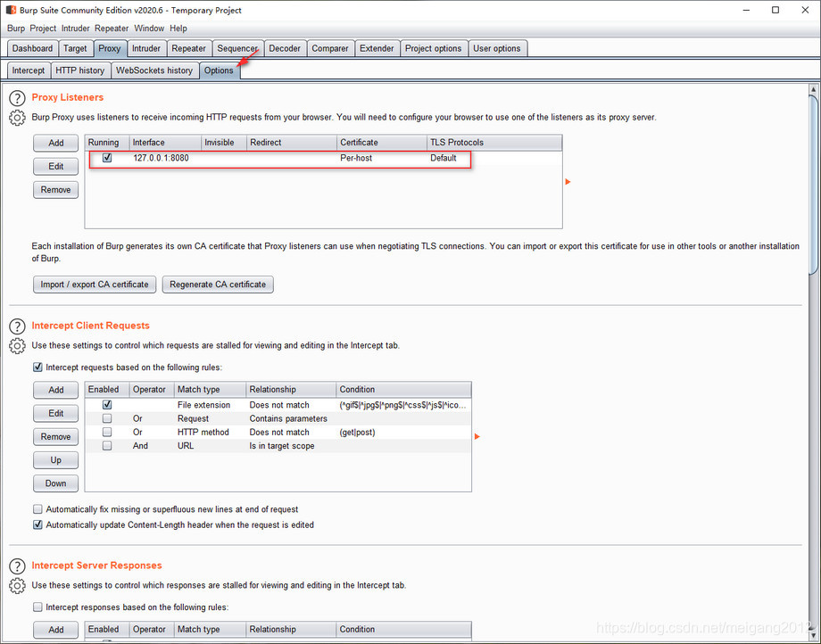This screenshot has width=821, height=644.
Task: Toggle Running checkbox for 127.0.0.1:8080 listener
Action: click(107, 158)
